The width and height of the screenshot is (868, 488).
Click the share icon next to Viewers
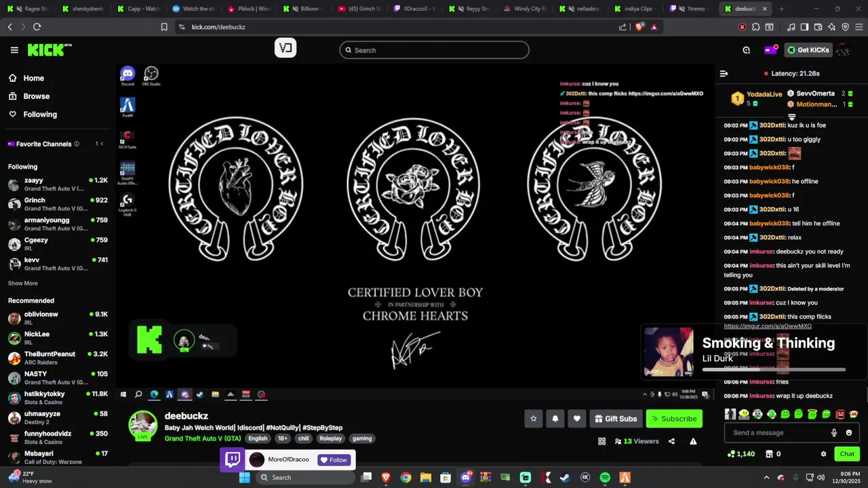coord(671,441)
